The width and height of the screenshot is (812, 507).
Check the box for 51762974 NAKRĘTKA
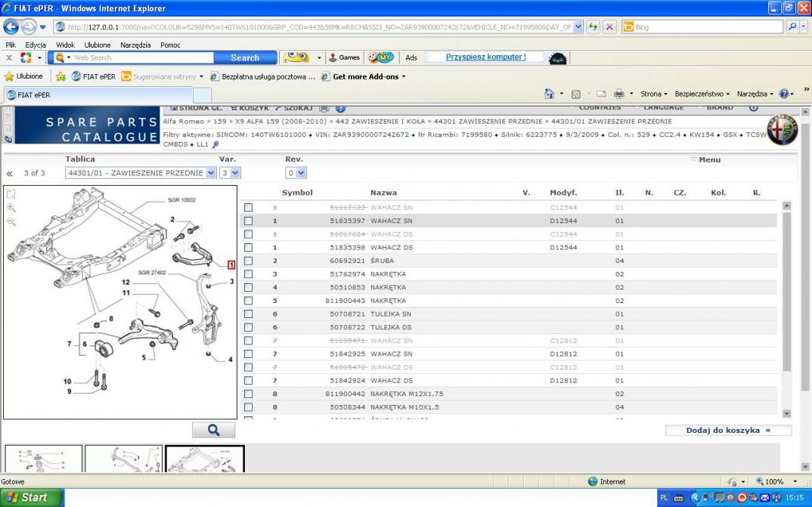(249, 274)
